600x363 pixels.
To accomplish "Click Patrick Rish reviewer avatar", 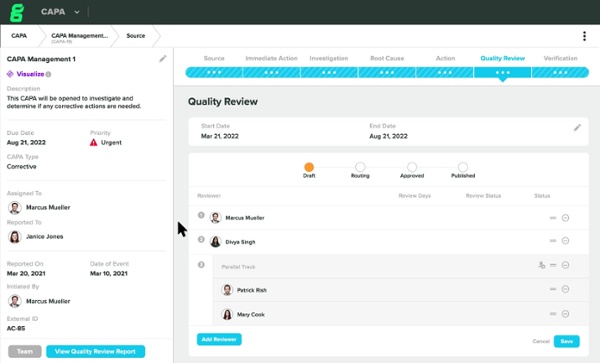I will pos(227,290).
